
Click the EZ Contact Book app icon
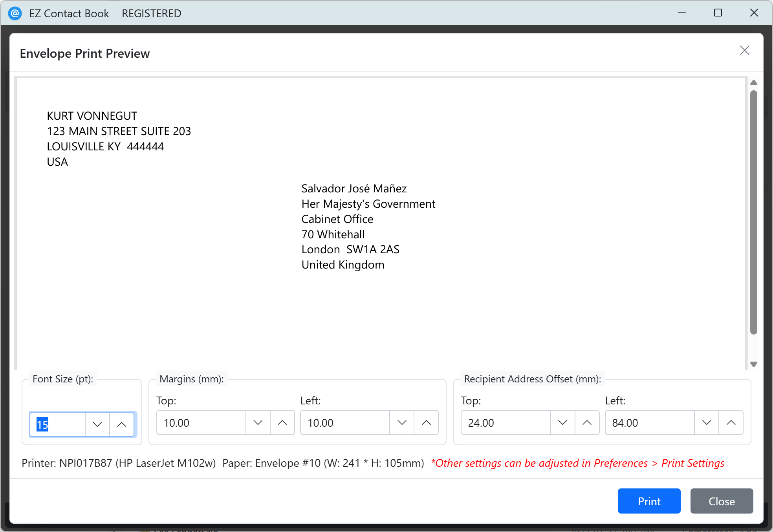(15, 13)
